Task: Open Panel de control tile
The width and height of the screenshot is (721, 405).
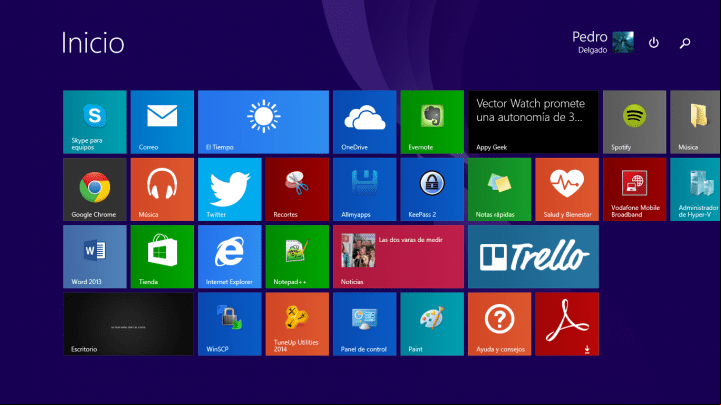Action: 365,324
